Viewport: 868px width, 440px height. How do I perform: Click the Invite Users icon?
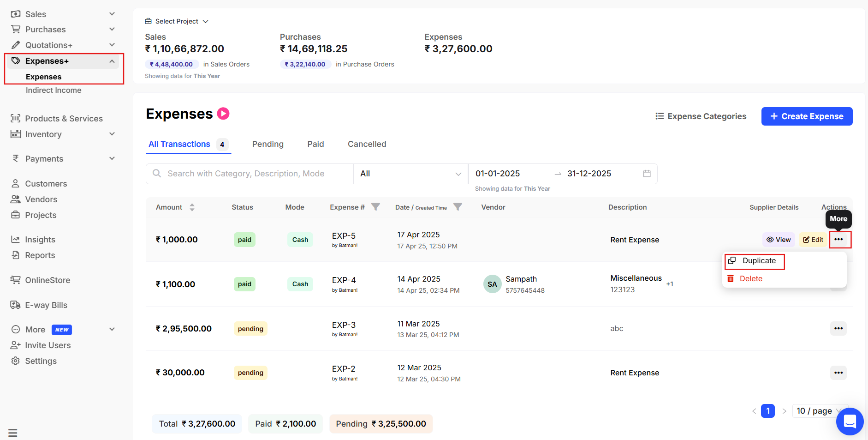[16, 345]
